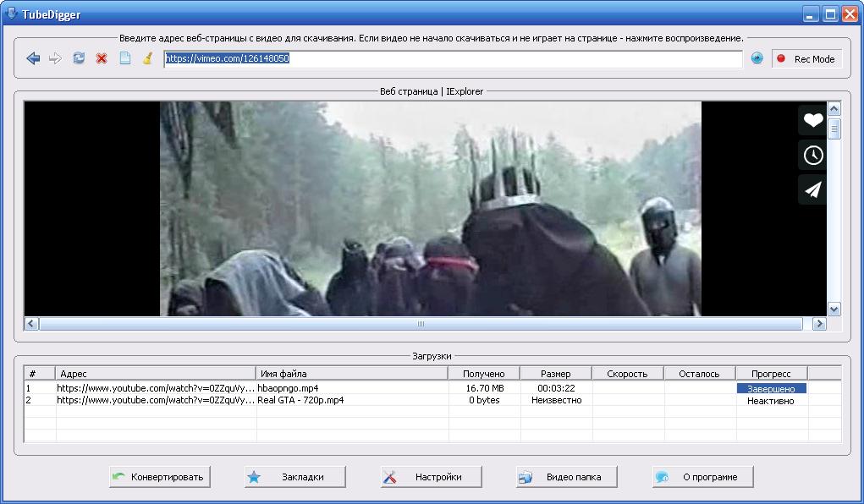Sort by Получено column header
The width and height of the screenshot is (864, 504).
[x=484, y=374]
